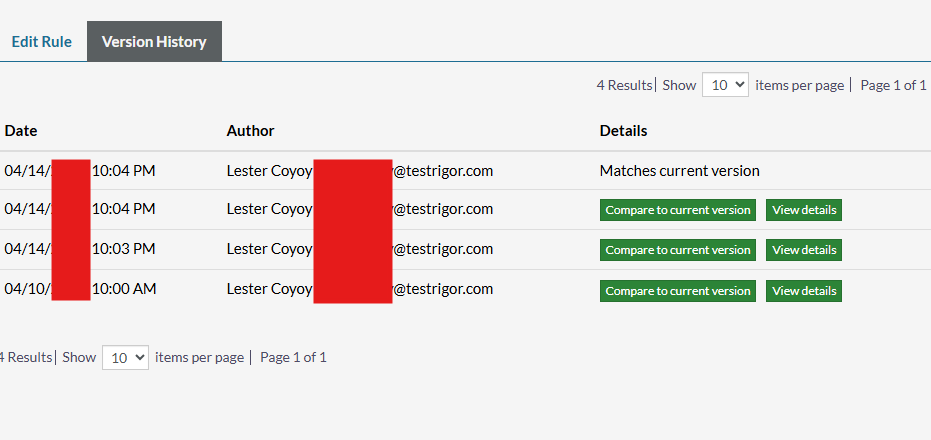The image size is (931, 440).
Task: View details of the 10:00 AM version
Action: pyautogui.click(x=804, y=291)
